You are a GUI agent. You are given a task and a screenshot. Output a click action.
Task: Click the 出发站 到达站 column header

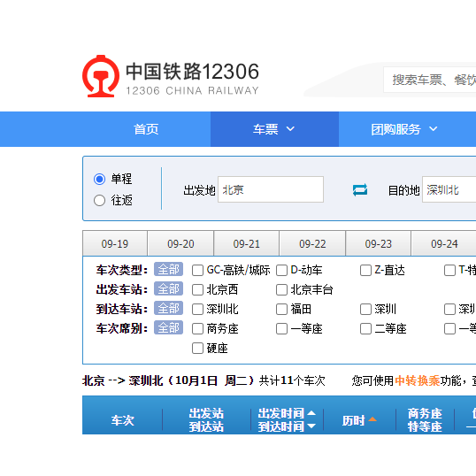tap(206, 420)
